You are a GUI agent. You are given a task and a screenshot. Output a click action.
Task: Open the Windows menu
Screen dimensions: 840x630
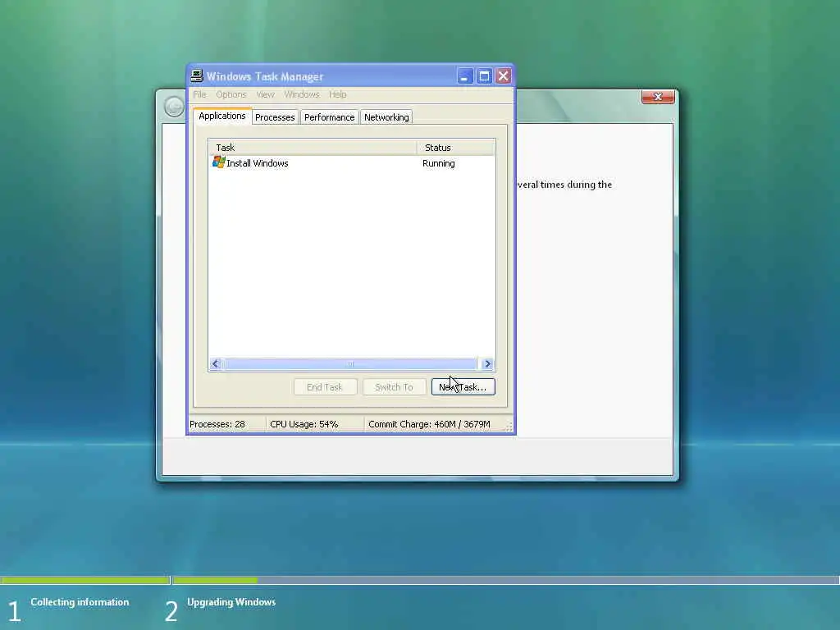(x=302, y=94)
